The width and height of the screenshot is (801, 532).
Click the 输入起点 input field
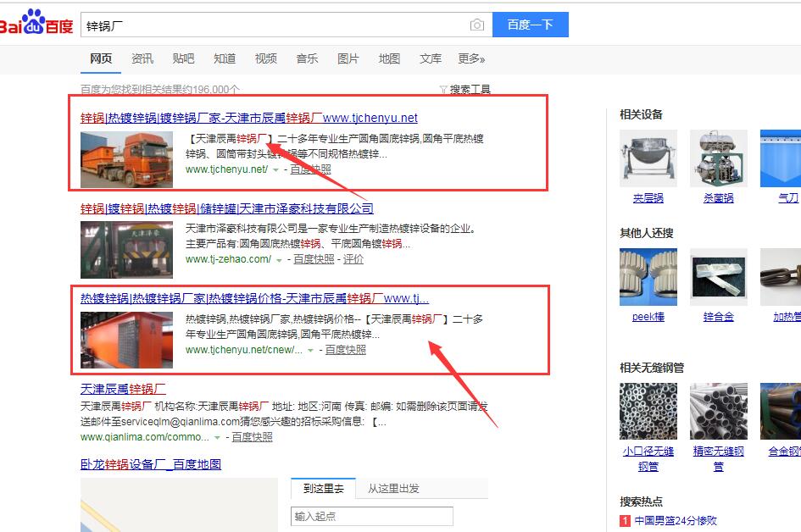371,516
